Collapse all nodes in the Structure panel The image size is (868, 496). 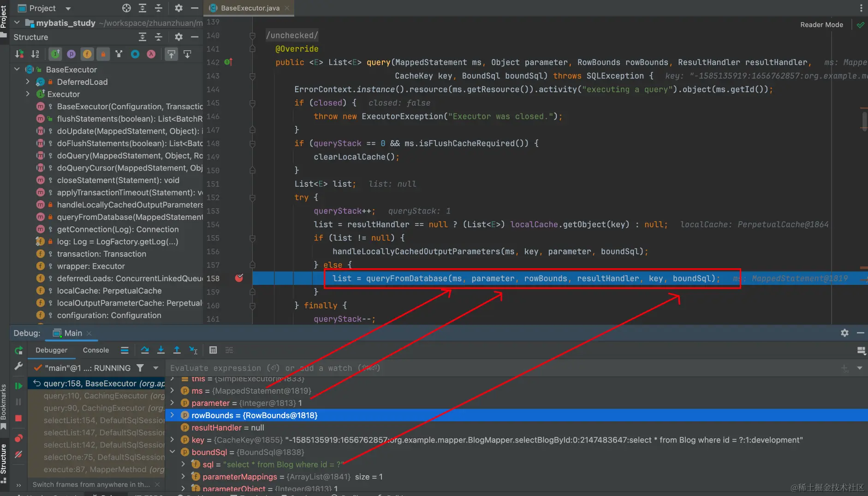tap(158, 37)
